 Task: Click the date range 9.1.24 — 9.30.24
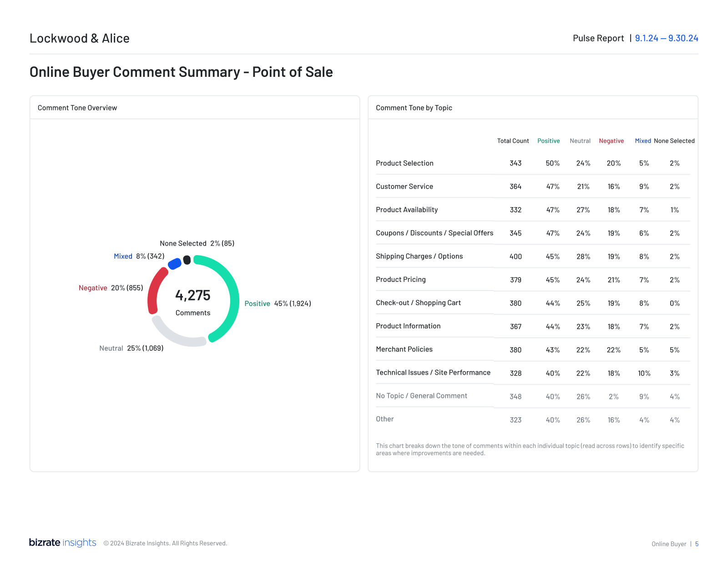pos(666,38)
